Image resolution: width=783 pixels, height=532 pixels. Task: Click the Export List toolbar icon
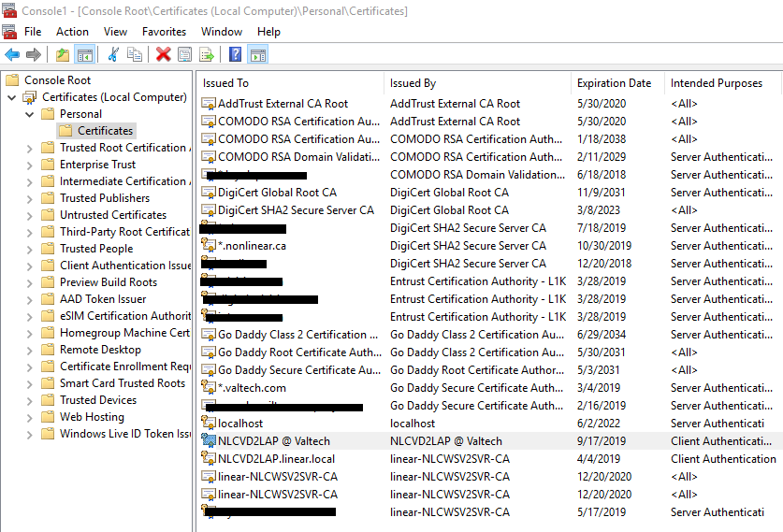click(206, 54)
